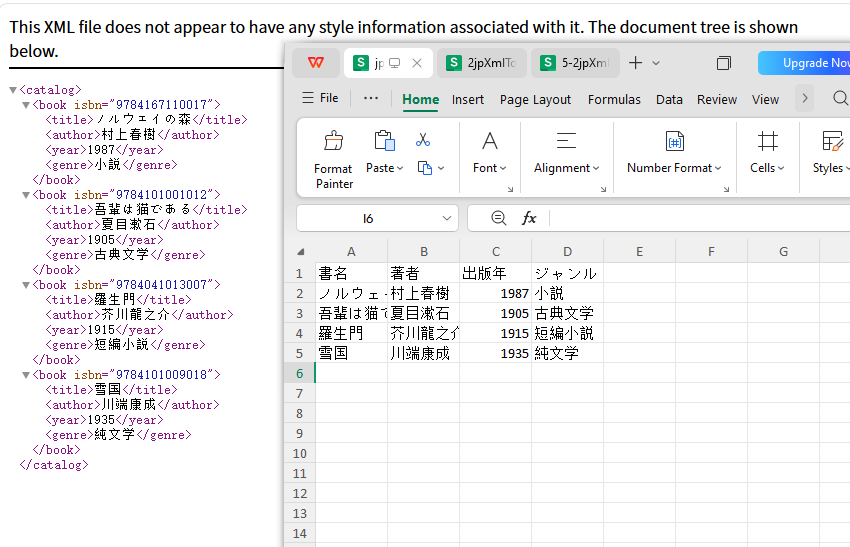
Task: Click the Name Box showing I6
Action: pyautogui.click(x=368, y=218)
